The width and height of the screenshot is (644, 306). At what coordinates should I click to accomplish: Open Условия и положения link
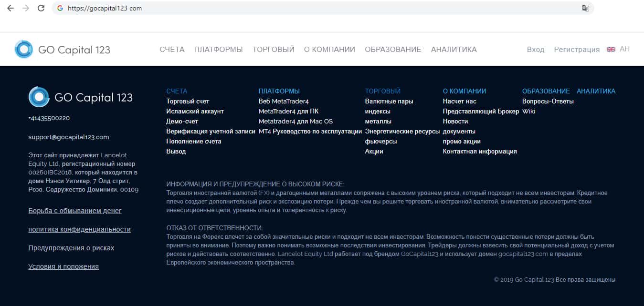tap(63, 266)
